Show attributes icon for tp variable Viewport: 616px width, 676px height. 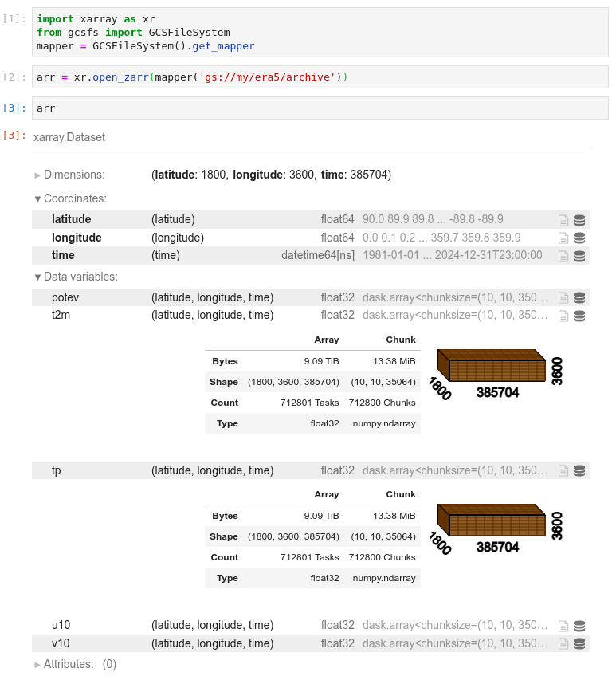click(x=563, y=471)
